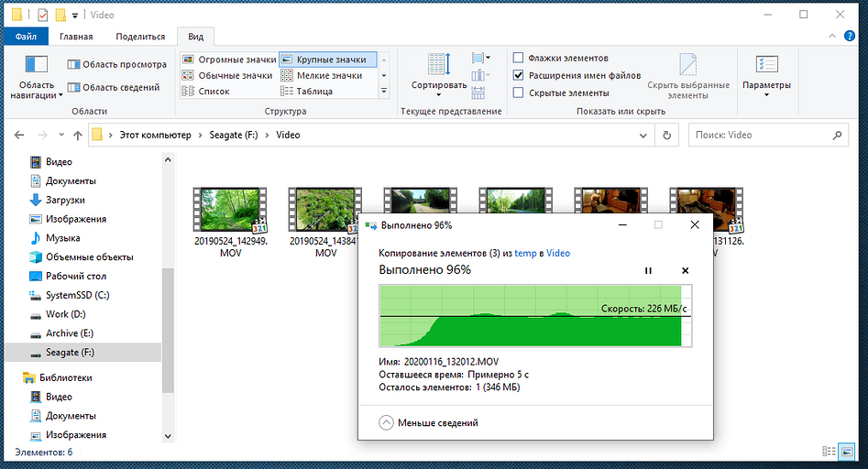The height and width of the screenshot is (469, 868).
Task: Uncheck File name extensions checkbox
Action: pyautogui.click(x=519, y=75)
